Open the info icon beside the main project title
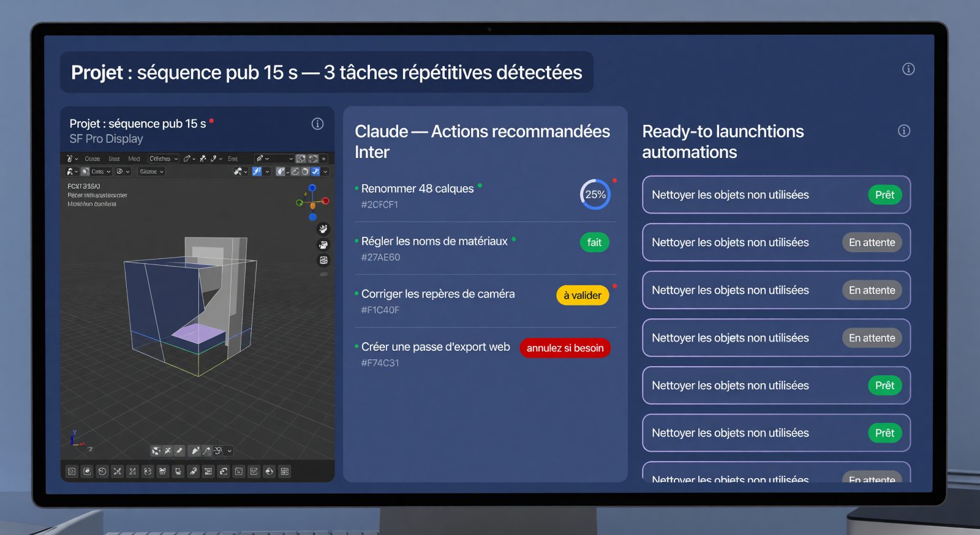980x535 pixels. (x=908, y=69)
